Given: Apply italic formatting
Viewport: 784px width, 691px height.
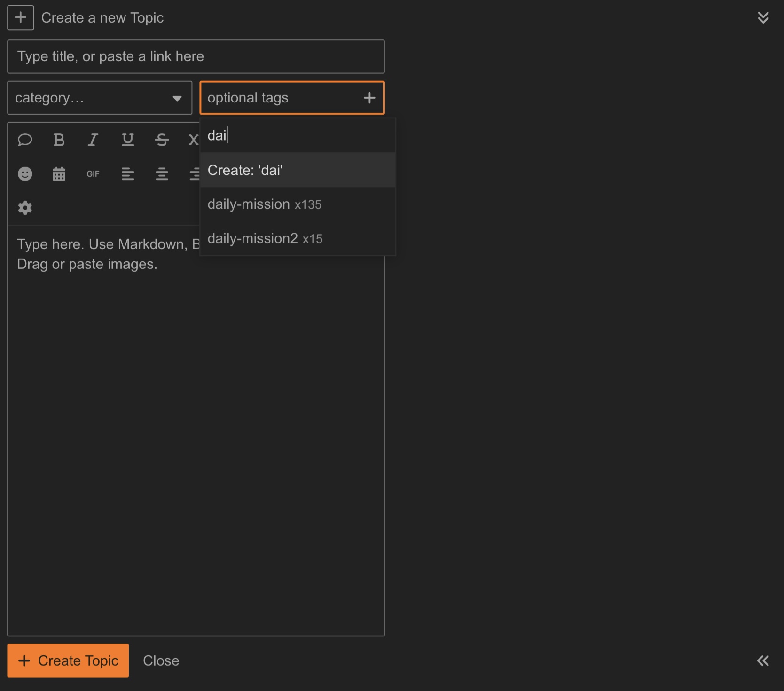Looking at the screenshot, I should point(93,140).
